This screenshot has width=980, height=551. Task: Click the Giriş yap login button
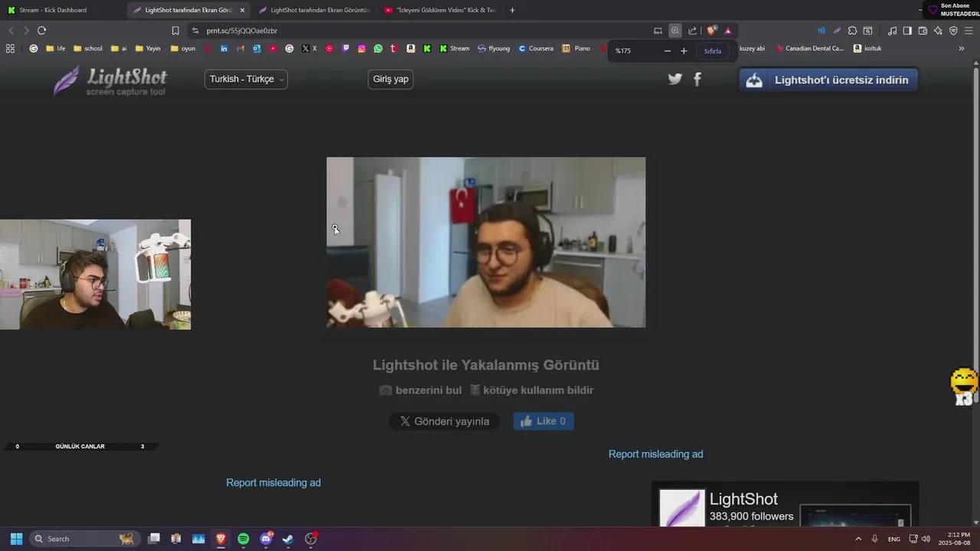[390, 79]
